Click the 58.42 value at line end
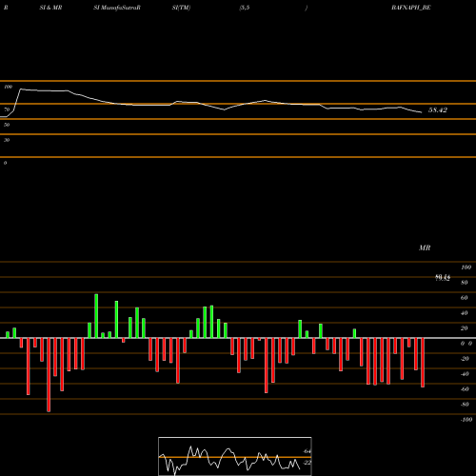This screenshot has height=476, width=476. [438, 110]
